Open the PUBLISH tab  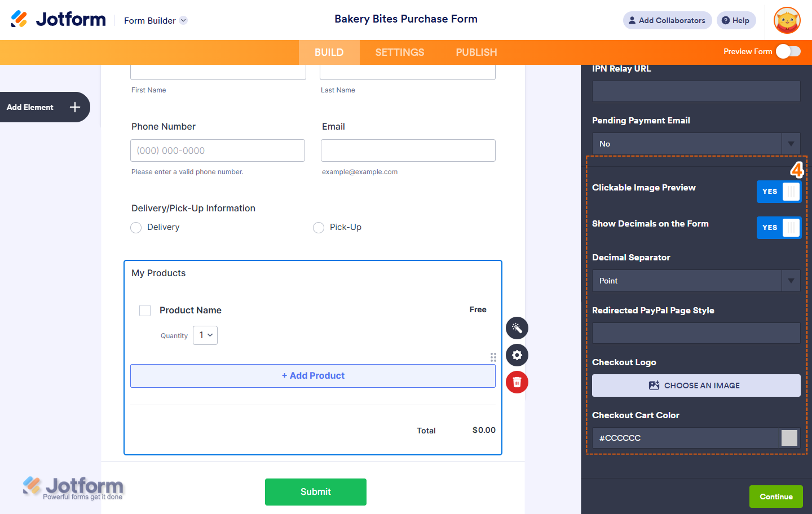tap(476, 52)
